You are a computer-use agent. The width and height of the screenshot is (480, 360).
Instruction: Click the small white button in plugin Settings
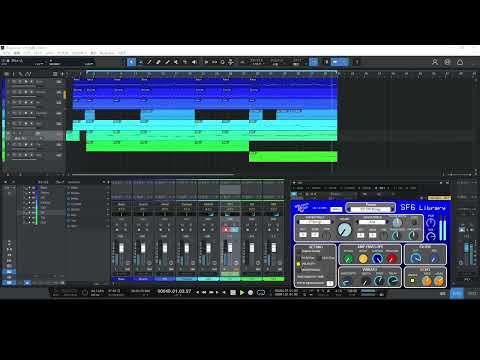(330, 283)
